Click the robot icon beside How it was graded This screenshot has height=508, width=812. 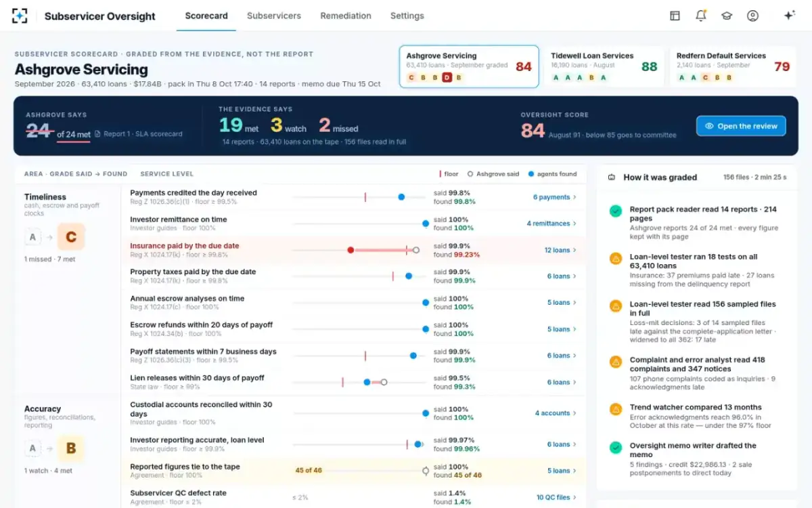[612, 177]
